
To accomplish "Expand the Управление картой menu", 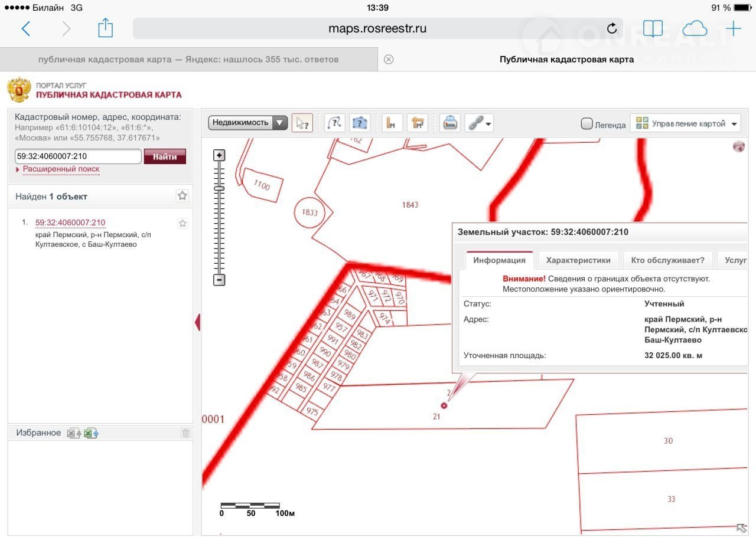I will tap(685, 123).
